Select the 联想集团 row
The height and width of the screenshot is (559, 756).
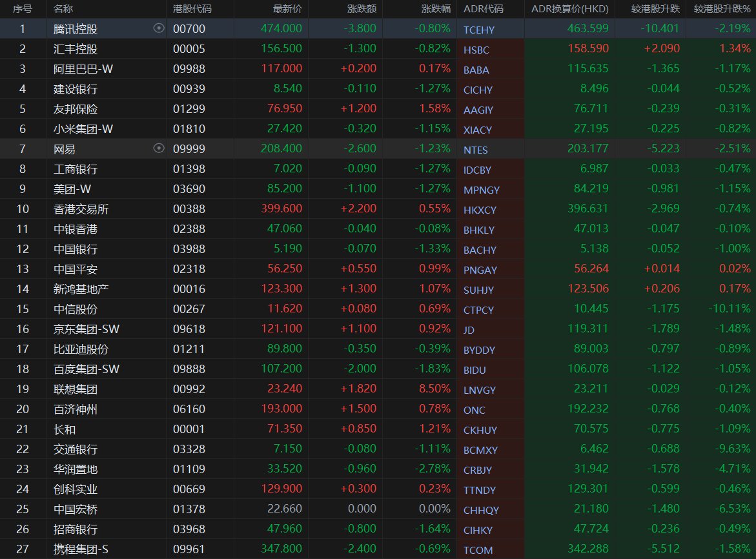(378, 389)
